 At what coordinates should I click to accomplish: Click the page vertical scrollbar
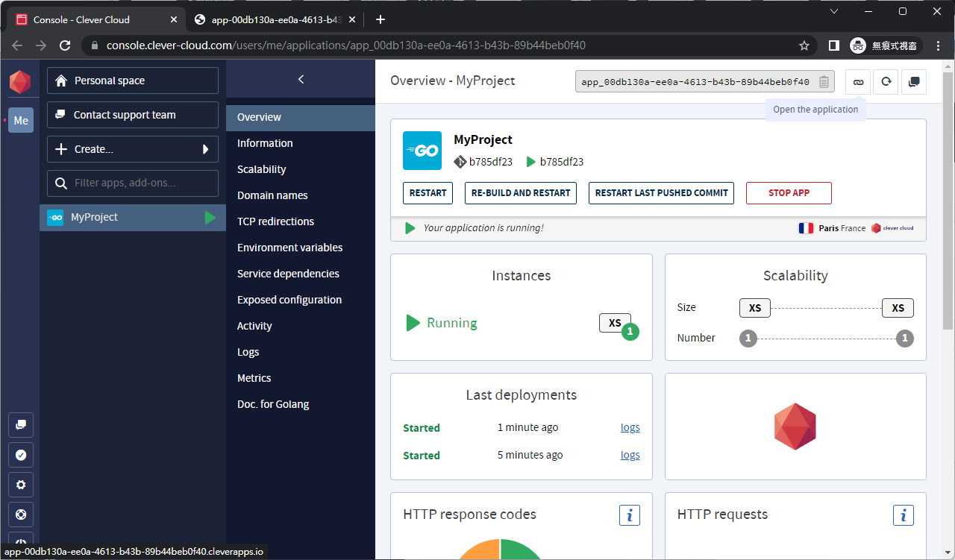948,201
